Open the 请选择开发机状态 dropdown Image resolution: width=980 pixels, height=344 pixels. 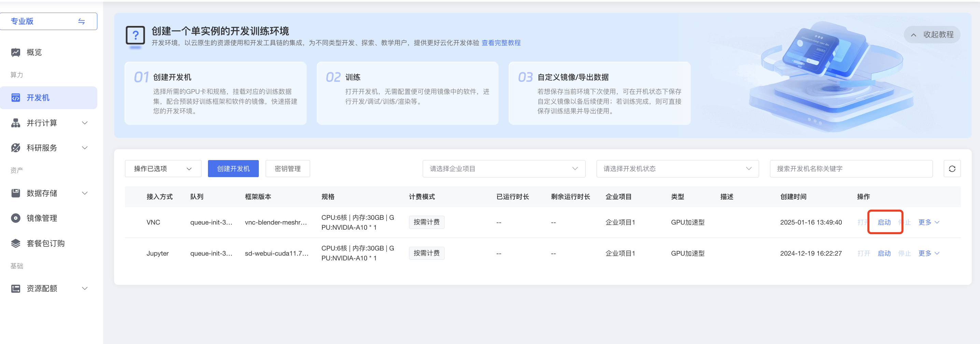[x=677, y=169]
